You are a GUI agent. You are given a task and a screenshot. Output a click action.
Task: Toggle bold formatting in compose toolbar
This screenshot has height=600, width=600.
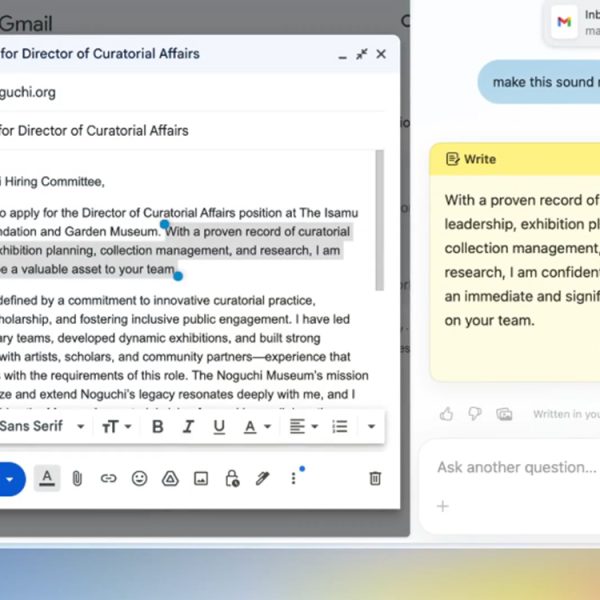(x=158, y=426)
